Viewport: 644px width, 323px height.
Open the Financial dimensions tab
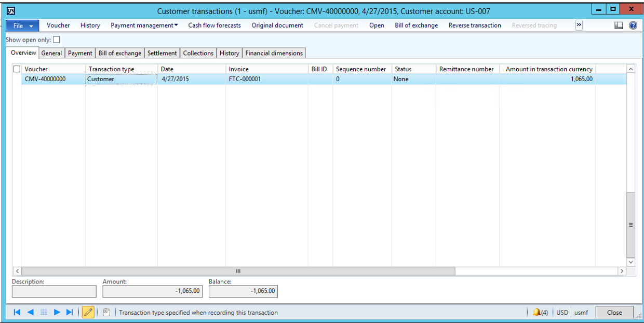(274, 53)
